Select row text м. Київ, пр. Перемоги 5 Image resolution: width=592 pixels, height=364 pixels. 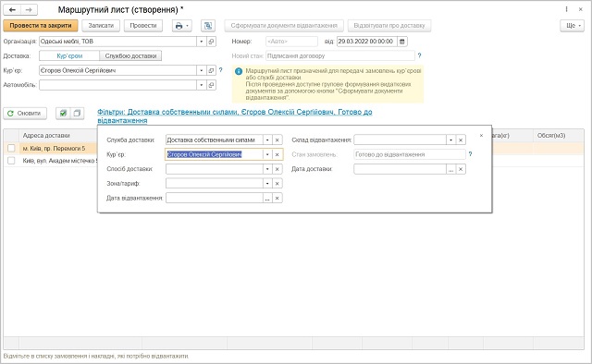[54, 149]
